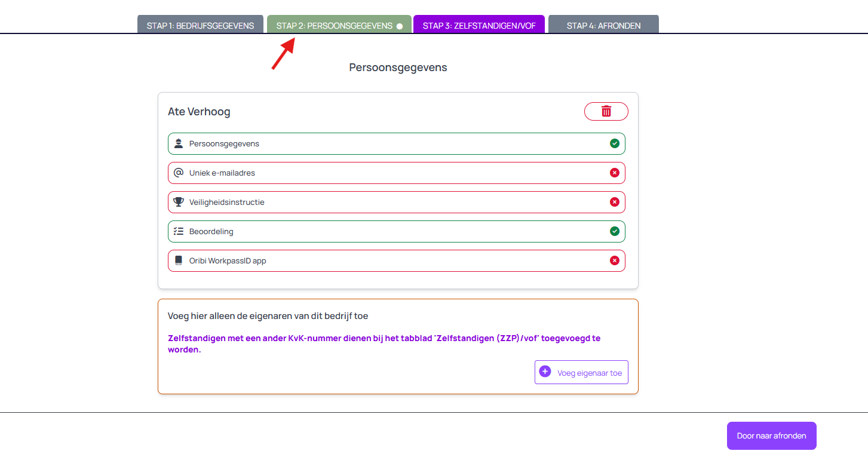Click the checklist icon beside Beoordeling

click(x=178, y=231)
